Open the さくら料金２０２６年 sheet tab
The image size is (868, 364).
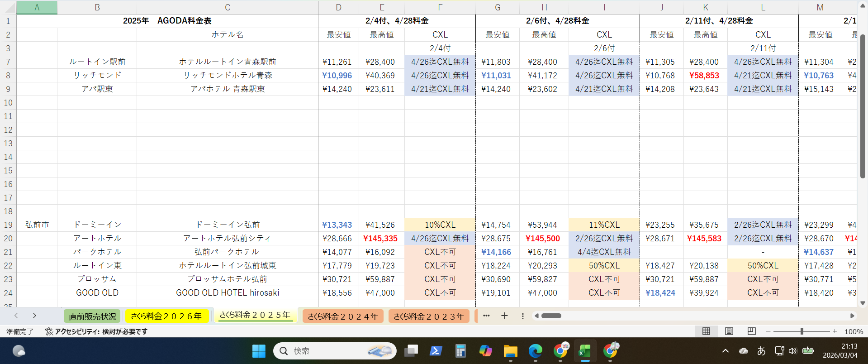click(x=166, y=316)
